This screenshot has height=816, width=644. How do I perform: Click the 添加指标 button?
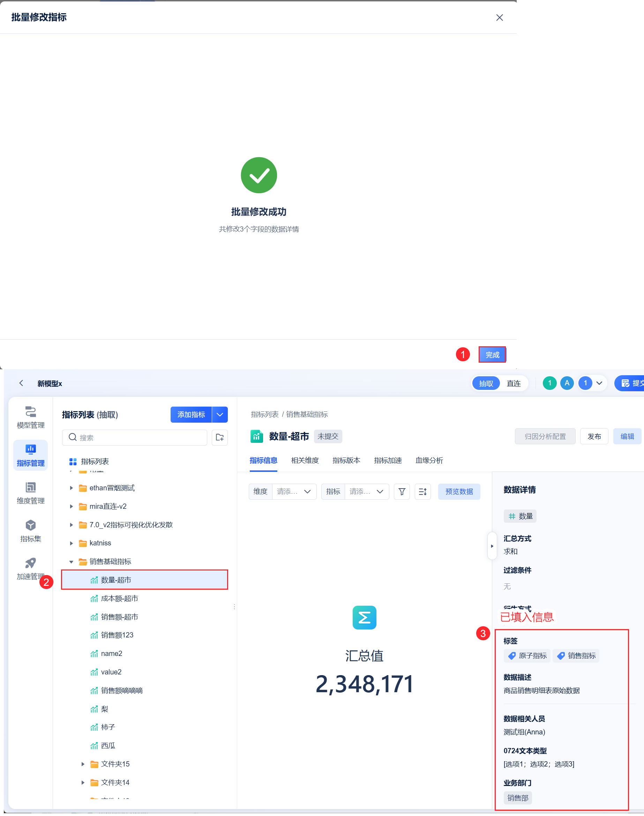pos(191,415)
